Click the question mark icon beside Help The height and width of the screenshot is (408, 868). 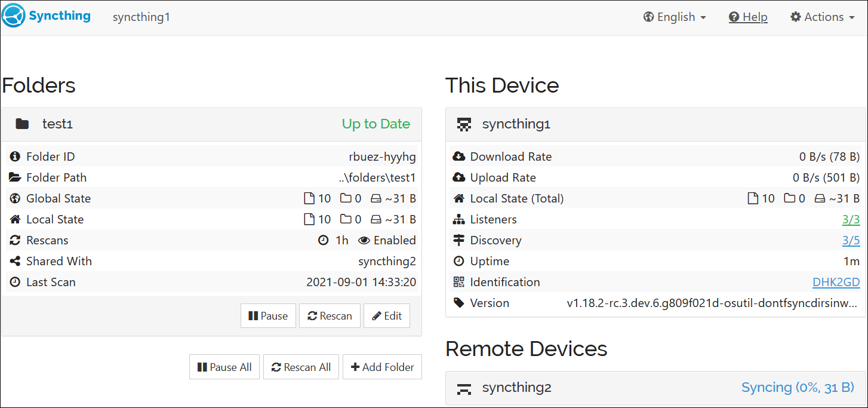click(x=734, y=17)
